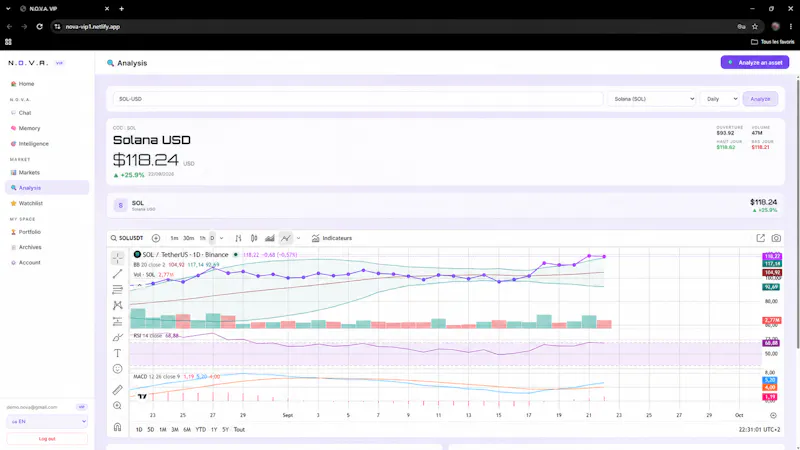Set date range to Tout

pyautogui.click(x=239, y=430)
